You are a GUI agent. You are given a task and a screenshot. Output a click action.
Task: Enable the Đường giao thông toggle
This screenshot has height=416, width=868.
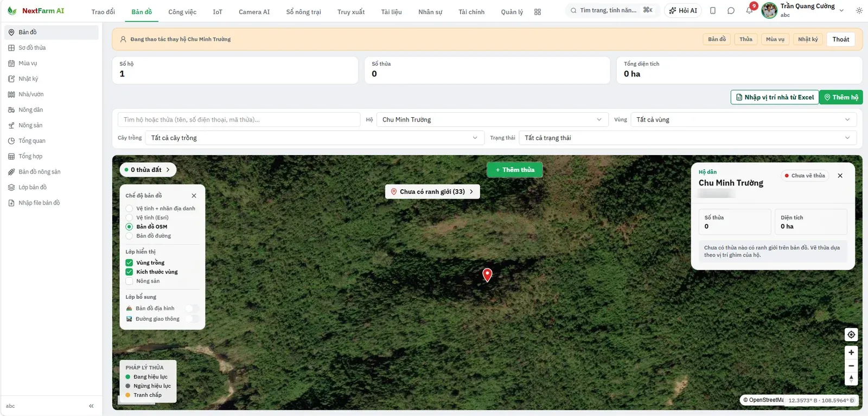point(192,319)
